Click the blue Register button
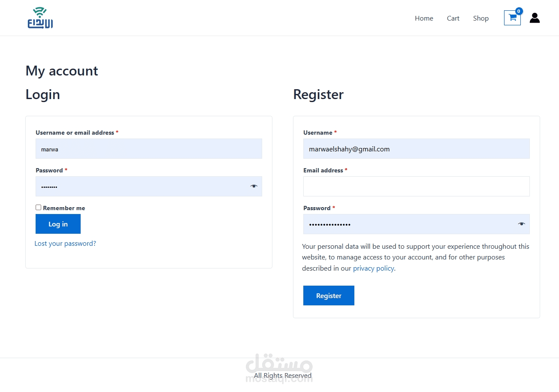This screenshot has width=559, height=392. [x=329, y=296]
